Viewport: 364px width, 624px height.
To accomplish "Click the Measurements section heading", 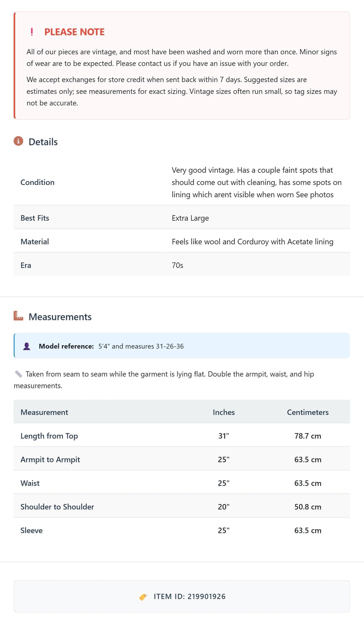I will tap(60, 317).
